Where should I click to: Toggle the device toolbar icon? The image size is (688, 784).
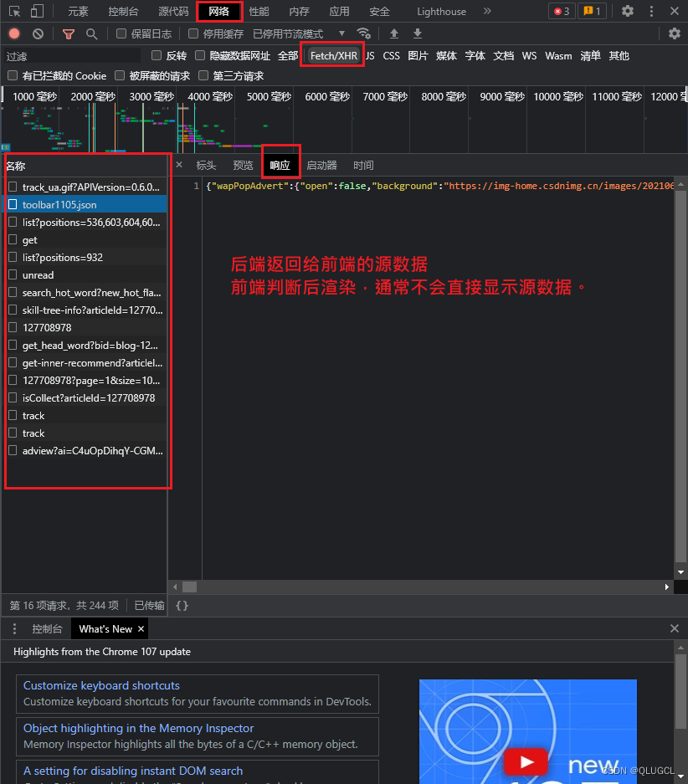click(x=37, y=11)
